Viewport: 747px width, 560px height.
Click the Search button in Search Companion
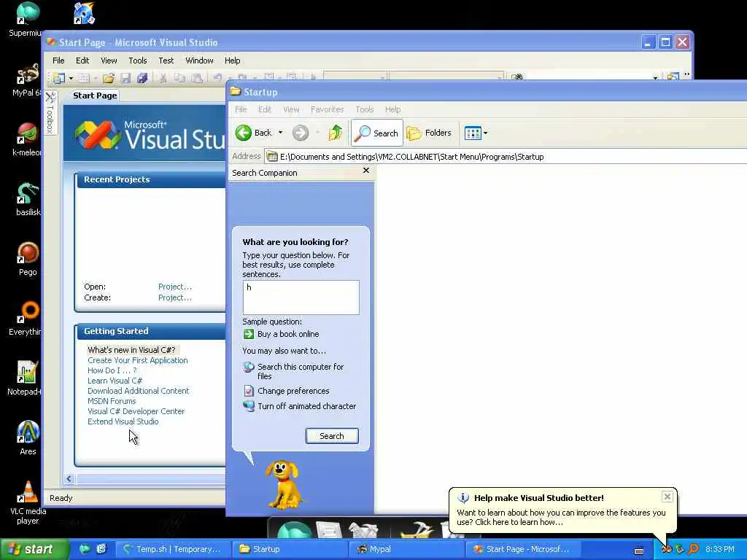(332, 436)
